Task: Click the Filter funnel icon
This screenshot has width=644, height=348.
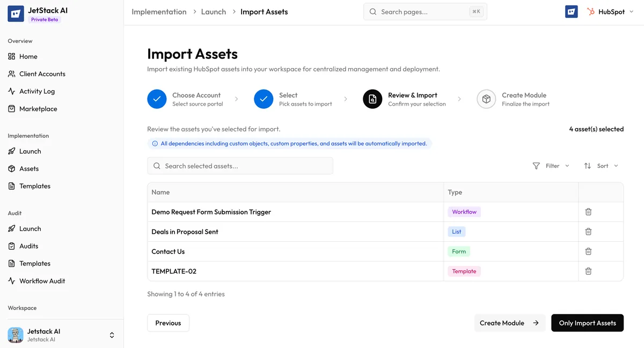Action: pyautogui.click(x=536, y=166)
